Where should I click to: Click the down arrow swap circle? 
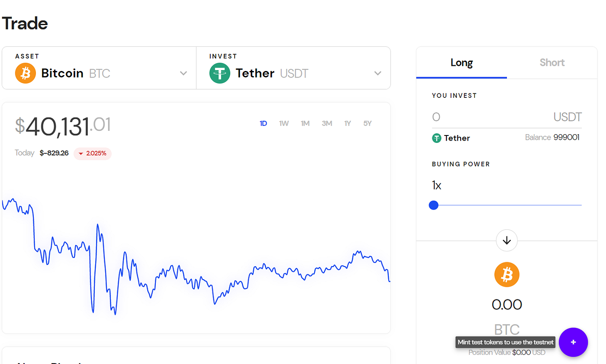pyautogui.click(x=507, y=240)
